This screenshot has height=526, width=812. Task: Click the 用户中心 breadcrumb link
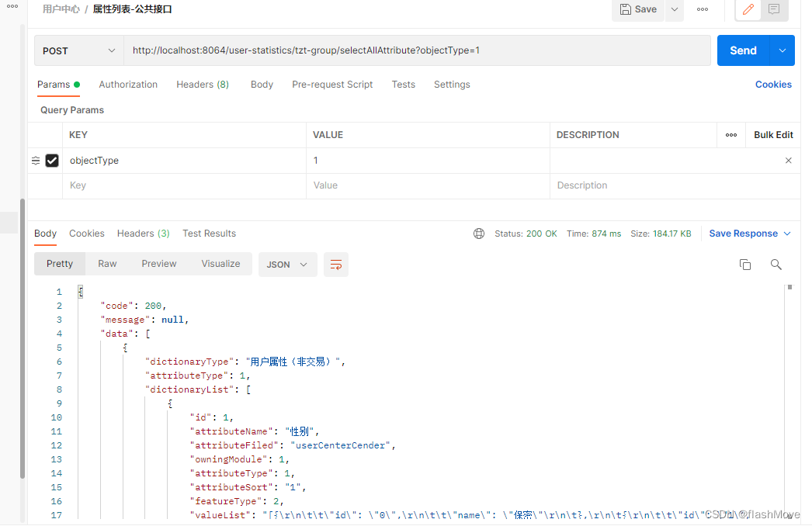(x=61, y=9)
